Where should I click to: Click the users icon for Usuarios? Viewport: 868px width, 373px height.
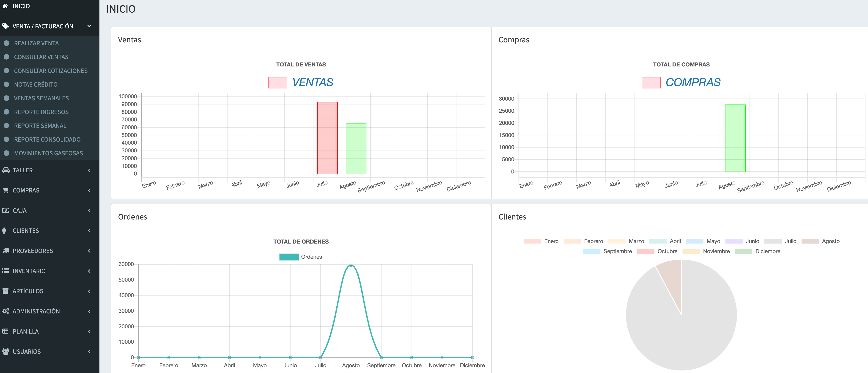pos(5,352)
